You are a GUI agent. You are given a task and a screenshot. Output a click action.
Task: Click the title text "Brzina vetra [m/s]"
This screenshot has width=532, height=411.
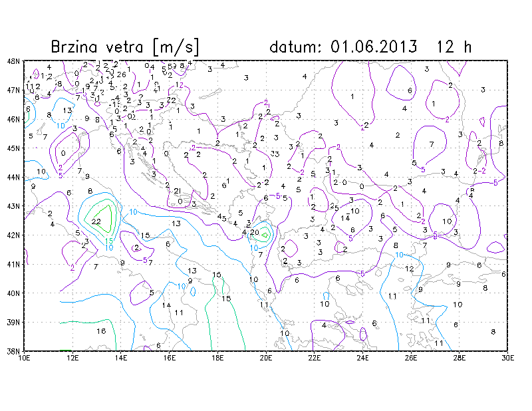125,47
